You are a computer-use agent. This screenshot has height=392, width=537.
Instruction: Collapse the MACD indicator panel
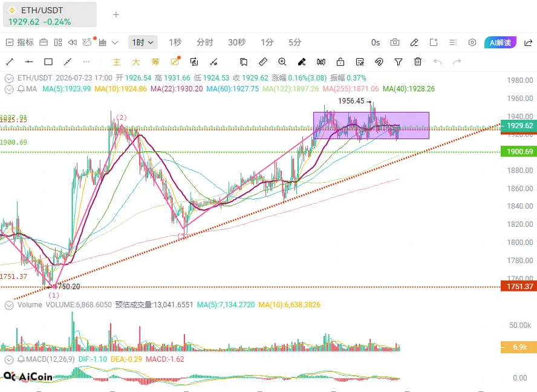[9, 359]
